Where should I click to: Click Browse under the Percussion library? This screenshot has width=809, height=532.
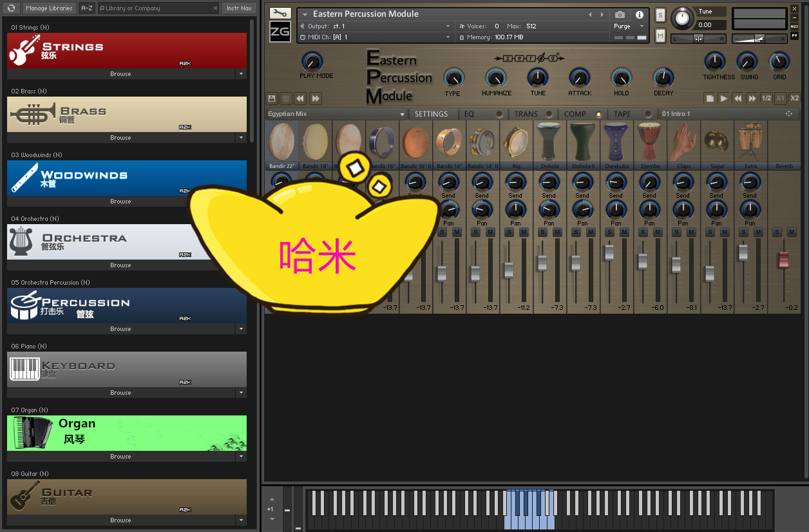[x=120, y=329]
